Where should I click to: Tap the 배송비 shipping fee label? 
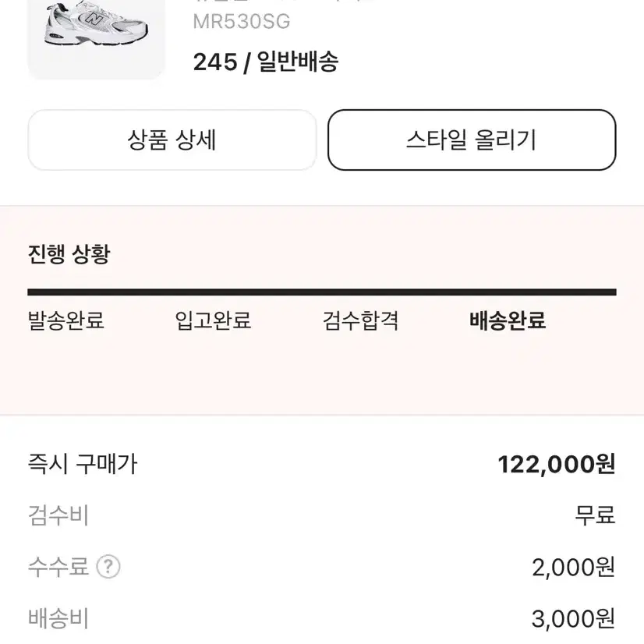[58, 618]
